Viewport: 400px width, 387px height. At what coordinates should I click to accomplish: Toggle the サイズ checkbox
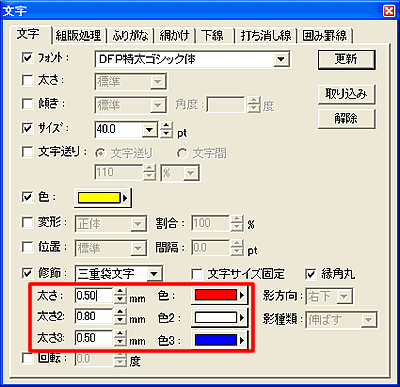(27, 128)
